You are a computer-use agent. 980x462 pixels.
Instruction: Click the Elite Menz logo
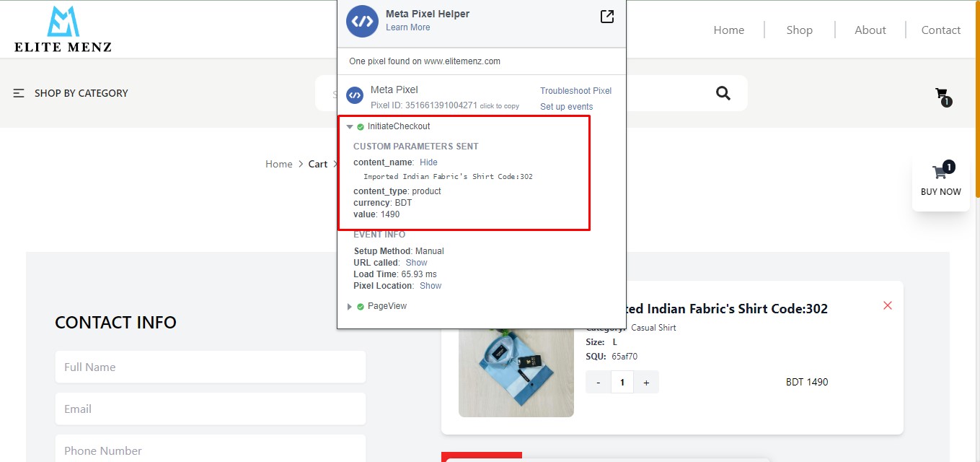63,30
